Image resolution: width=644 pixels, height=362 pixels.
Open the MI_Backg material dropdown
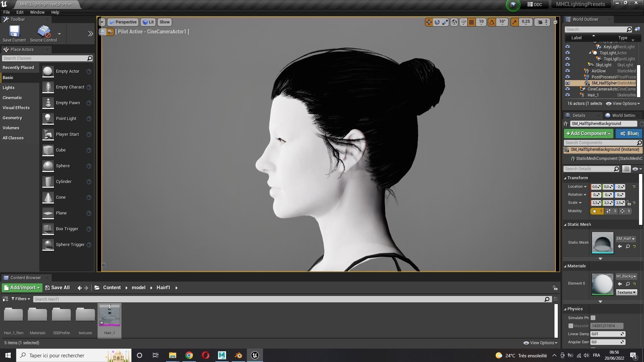click(x=626, y=277)
